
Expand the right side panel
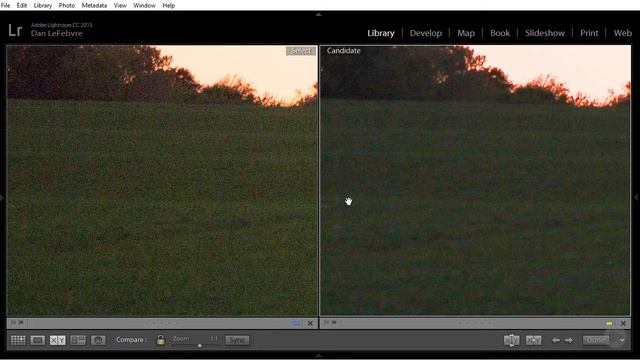pyautogui.click(x=636, y=198)
